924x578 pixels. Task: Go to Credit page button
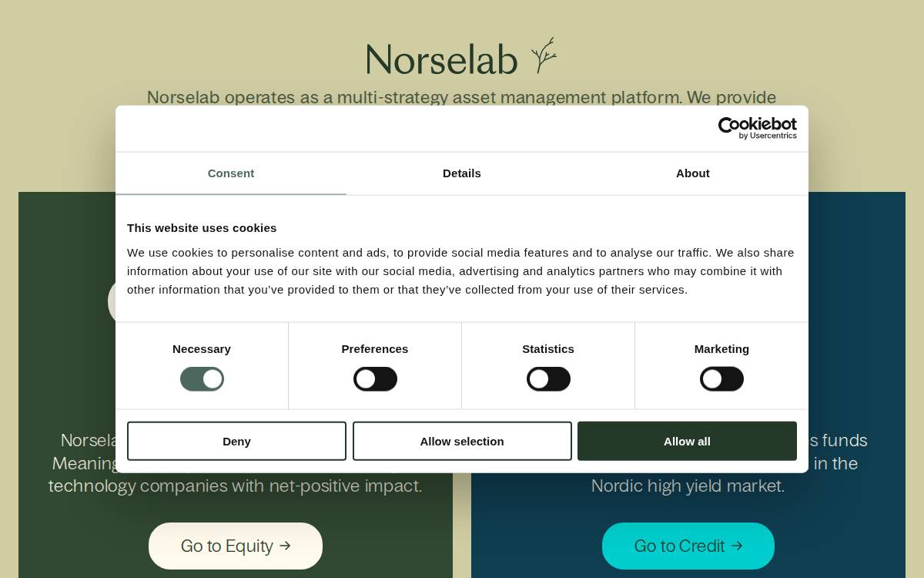coord(688,546)
